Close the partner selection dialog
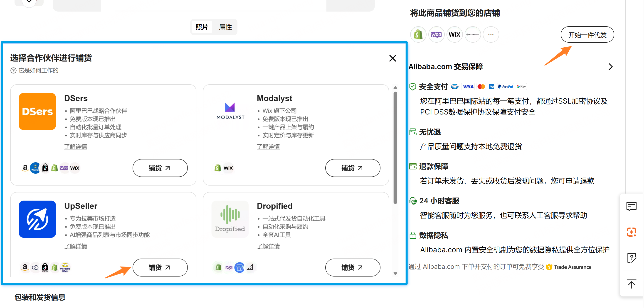This screenshot has width=644, height=308. click(x=392, y=58)
